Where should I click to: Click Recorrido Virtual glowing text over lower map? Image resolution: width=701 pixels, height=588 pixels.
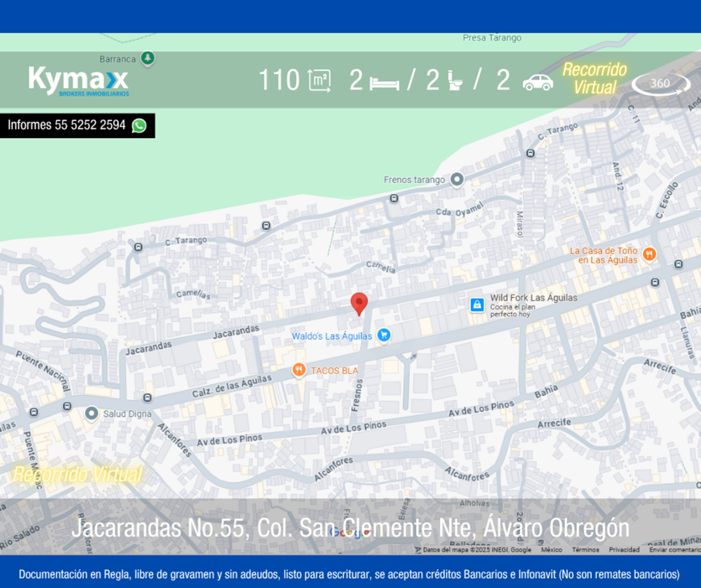[77, 474]
